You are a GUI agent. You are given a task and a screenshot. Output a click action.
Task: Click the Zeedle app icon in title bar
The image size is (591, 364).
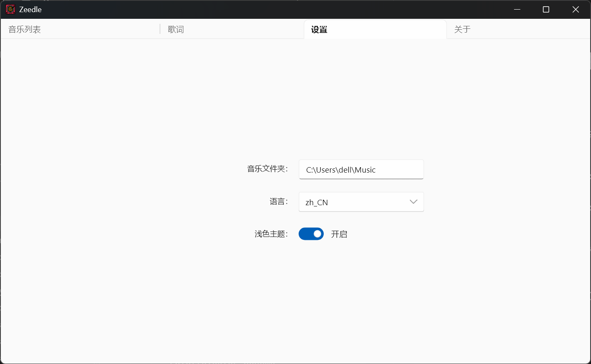tap(10, 9)
